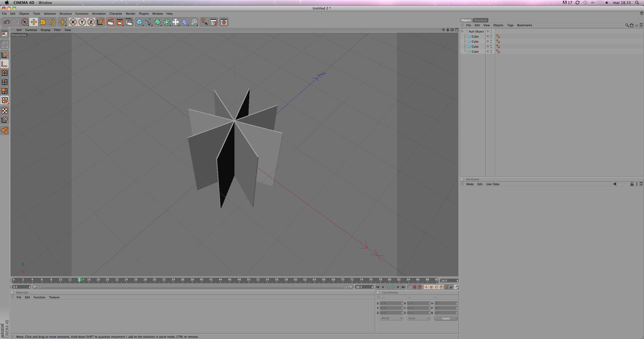Collapse the Null Object tree node
644x339 pixels.
(x=462, y=31)
